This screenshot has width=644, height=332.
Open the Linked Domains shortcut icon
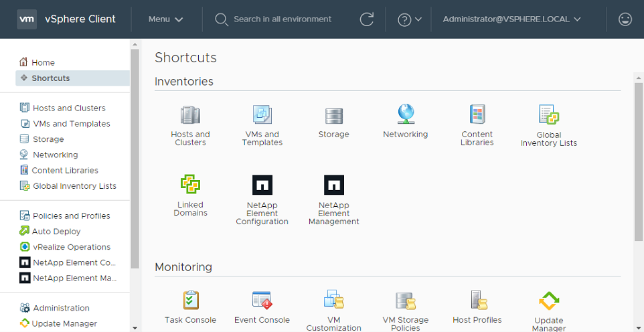tap(190, 185)
